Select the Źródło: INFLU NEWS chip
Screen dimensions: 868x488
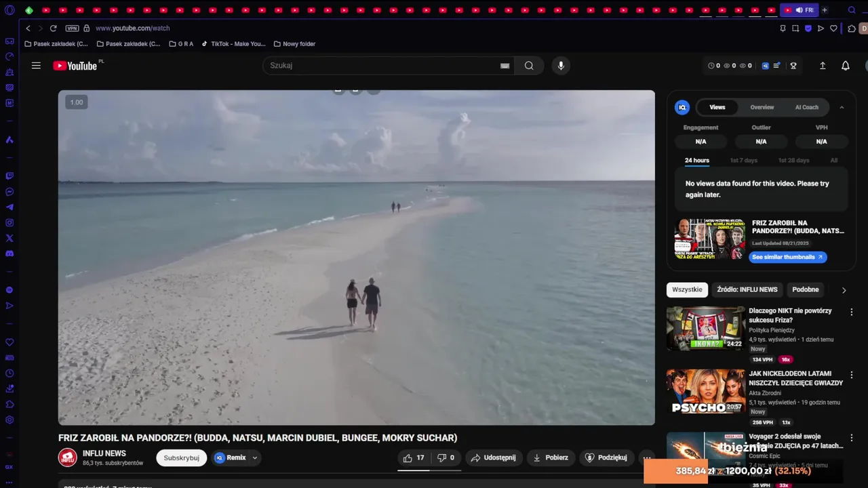pos(747,289)
